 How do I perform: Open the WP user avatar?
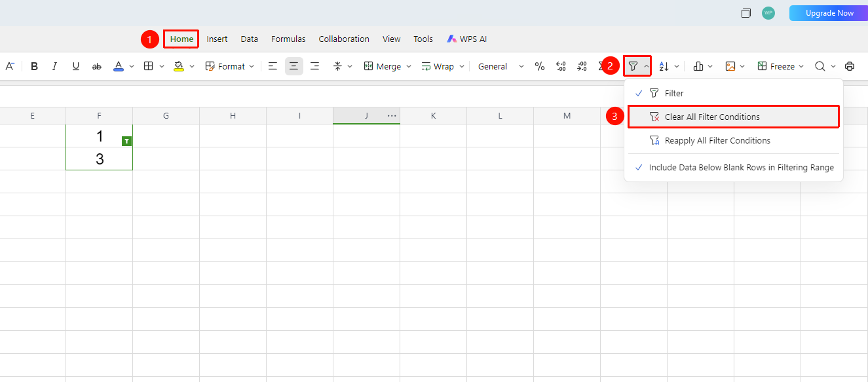(x=768, y=13)
